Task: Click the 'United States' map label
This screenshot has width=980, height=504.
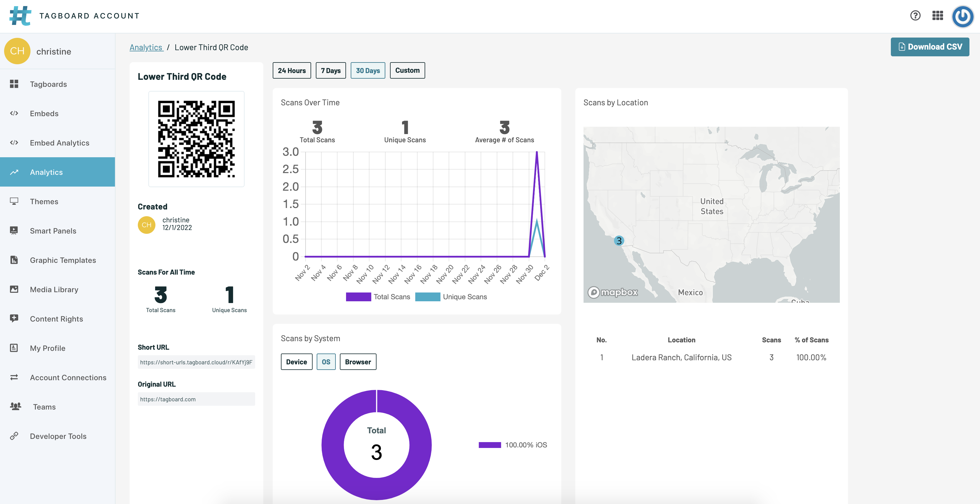Action: click(712, 206)
